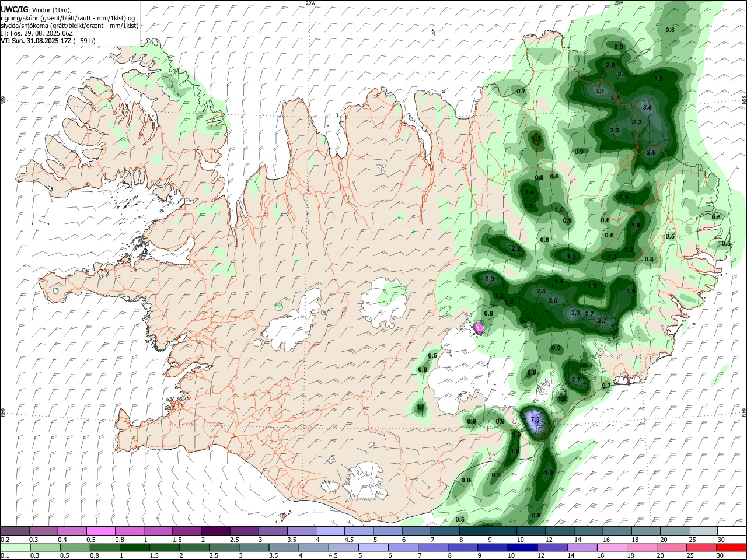Image resolution: width=747 pixels, height=560 pixels.
Task: Click bright red swatch after 30, lower legend
Action: 732,547
